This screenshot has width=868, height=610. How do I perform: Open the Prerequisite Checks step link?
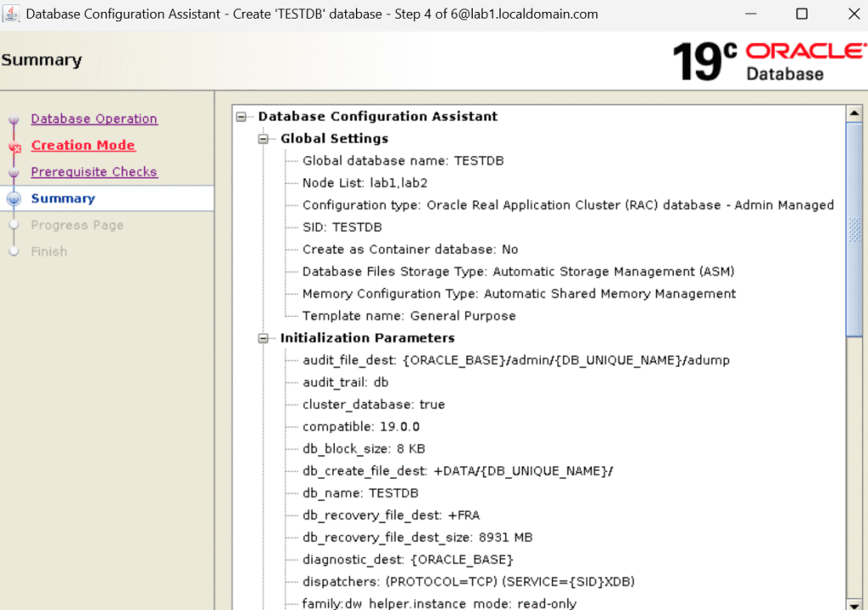(94, 172)
